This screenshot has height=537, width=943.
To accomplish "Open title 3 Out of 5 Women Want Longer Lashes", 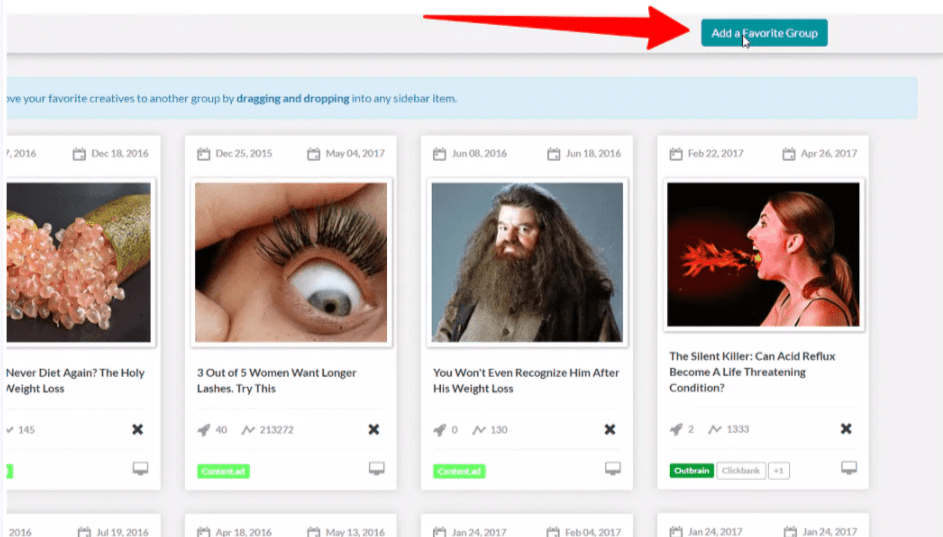I will [277, 381].
